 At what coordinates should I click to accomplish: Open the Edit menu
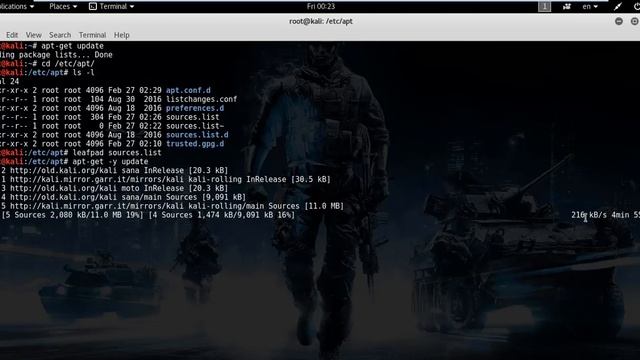tap(12, 35)
